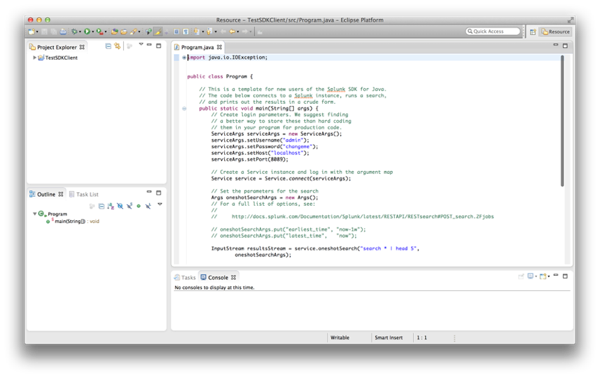Run the program with green Run button
The height and width of the screenshot is (378, 600).
pyautogui.click(x=87, y=31)
